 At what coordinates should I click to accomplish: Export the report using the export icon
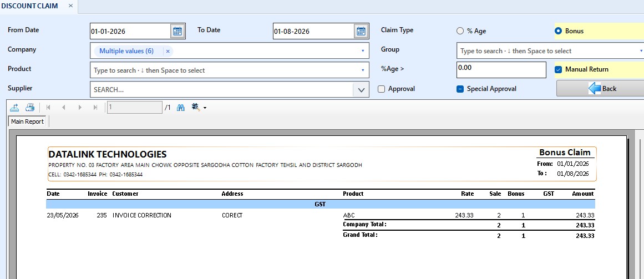point(14,108)
